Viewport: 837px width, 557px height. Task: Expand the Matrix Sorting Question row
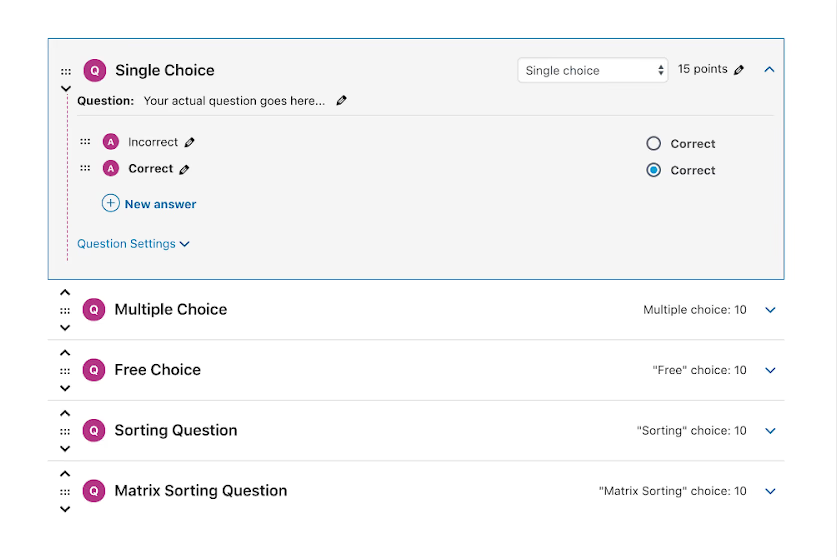click(x=770, y=491)
